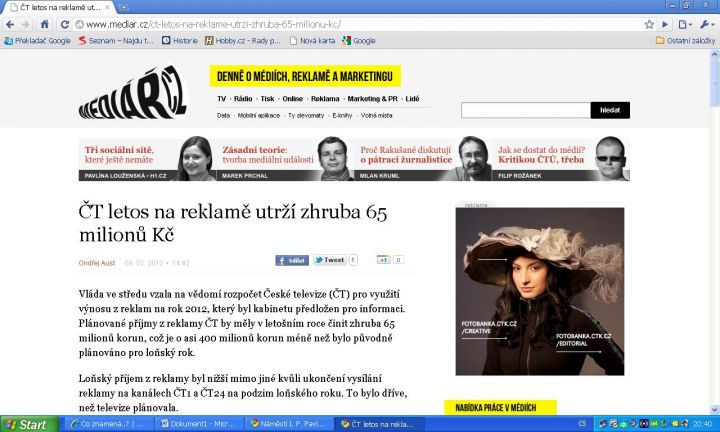Image resolution: width=720 pixels, height=432 pixels.
Task: Open the page menu icon in toolbar
Action: [685, 24]
